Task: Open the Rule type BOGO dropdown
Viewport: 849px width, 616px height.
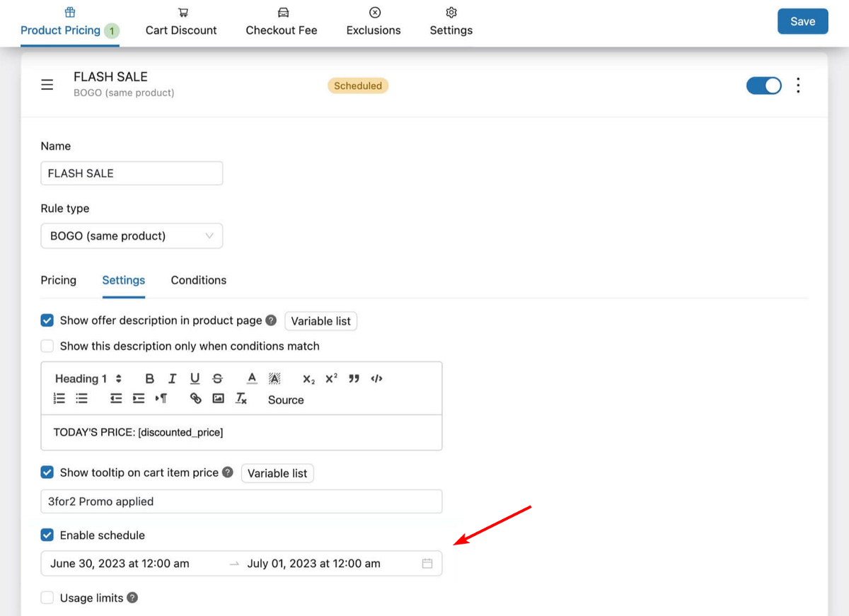Action: (x=132, y=236)
